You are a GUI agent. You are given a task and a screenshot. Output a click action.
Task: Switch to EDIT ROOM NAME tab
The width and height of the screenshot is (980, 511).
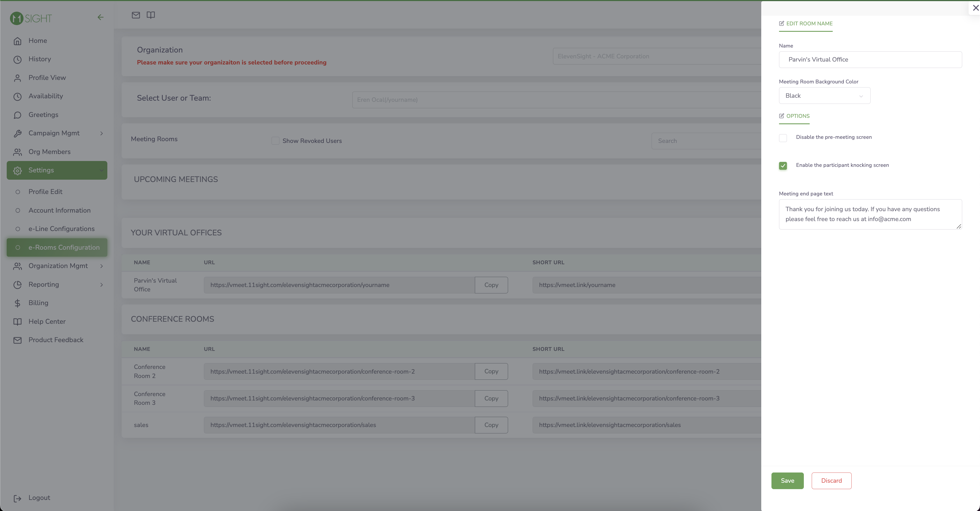[806, 24]
